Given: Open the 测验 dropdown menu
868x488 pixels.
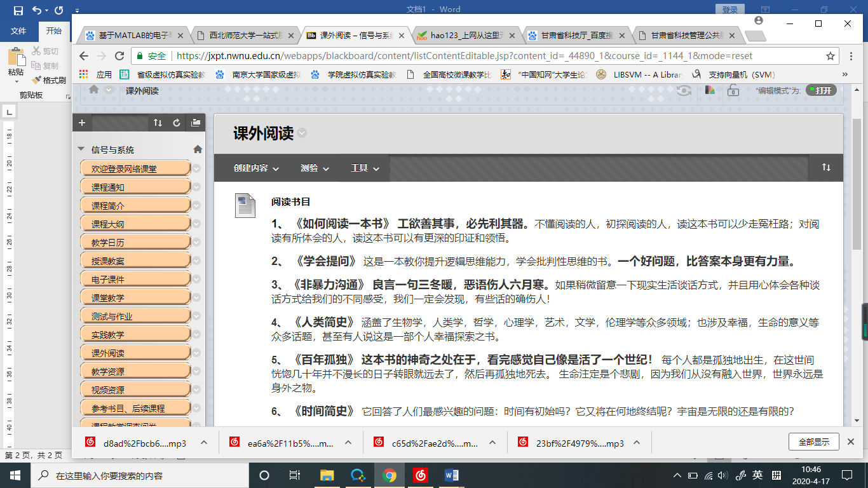Looking at the screenshot, I should click(x=315, y=168).
